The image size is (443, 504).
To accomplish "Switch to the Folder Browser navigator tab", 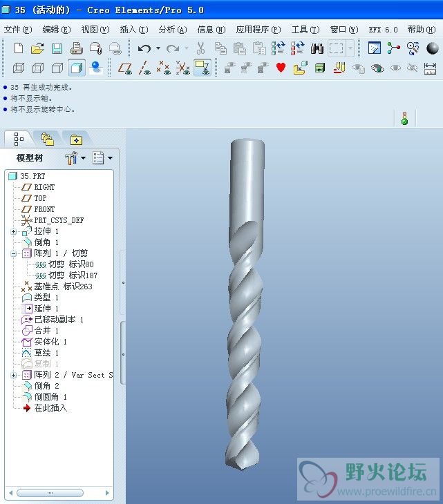I will [x=48, y=139].
